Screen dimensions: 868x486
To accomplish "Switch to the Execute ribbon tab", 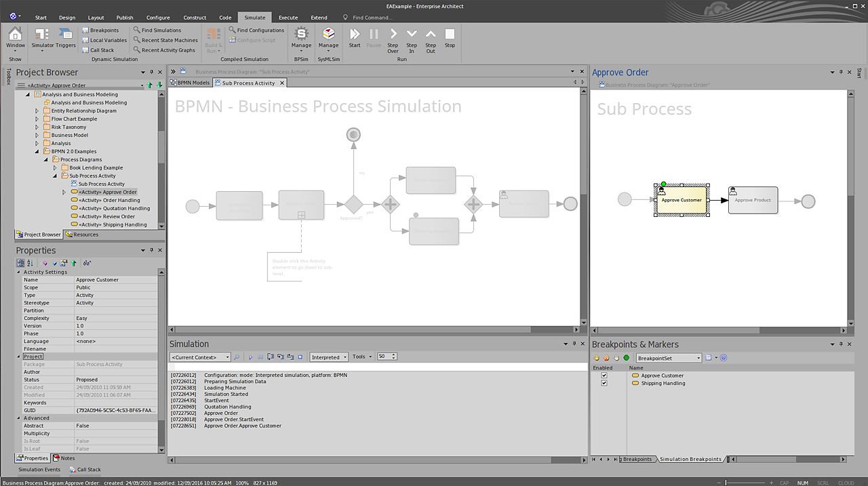I will [x=288, y=18].
